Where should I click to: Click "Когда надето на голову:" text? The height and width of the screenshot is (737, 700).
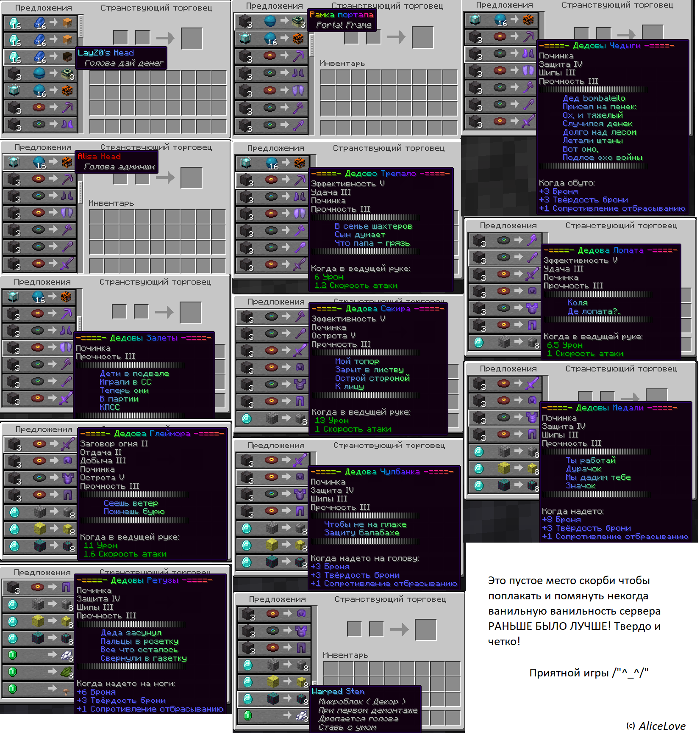pos(365,558)
